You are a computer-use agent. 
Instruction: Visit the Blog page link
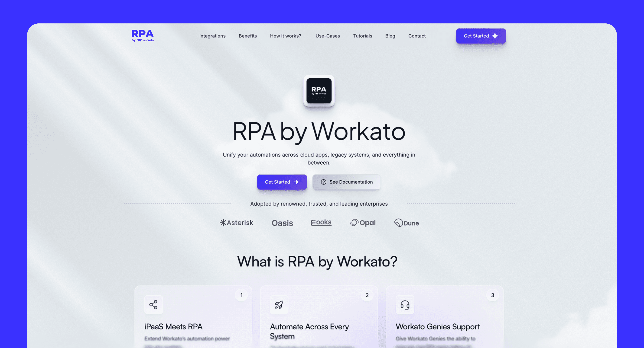tap(390, 36)
